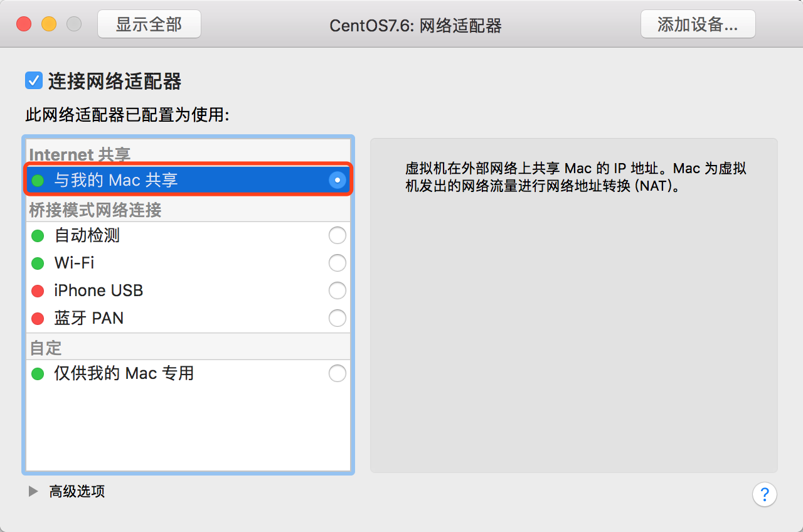The image size is (803, 532).
Task: Uncheck the 连接网络适配器 checkbox
Action: [x=33, y=80]
